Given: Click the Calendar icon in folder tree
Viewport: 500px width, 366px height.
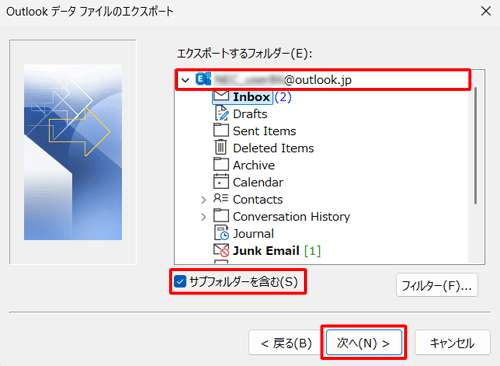Looking at the screenshot, I should (x=221, y=182).
